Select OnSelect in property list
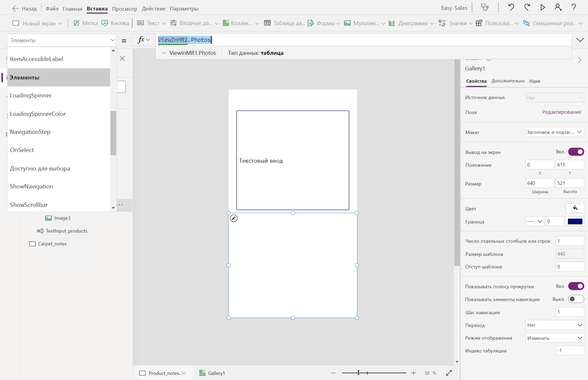588x380 pixels. point(22,150)
